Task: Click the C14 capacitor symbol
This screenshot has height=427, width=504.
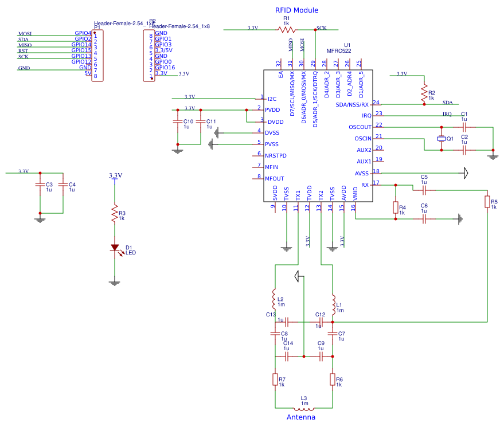Action: click(x=287, y=357)
